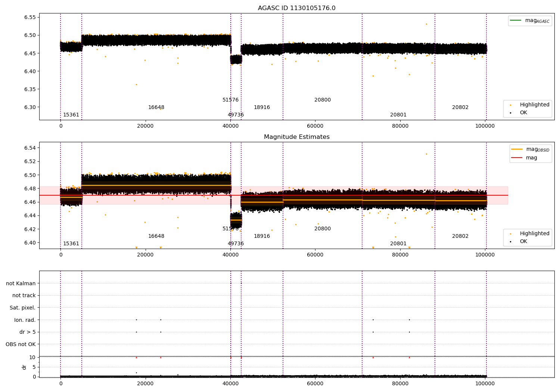The width and height of the screenshot is (560, 392).
Task: Click x-axis tick 100000 under AGASC ID plot
Action: [x=485, y=126]
